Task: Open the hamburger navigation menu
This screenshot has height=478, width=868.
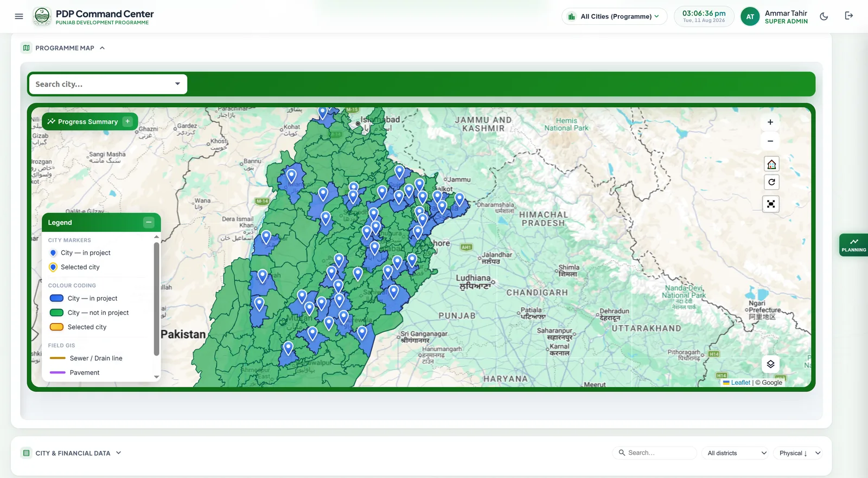Action: [19, 16]
